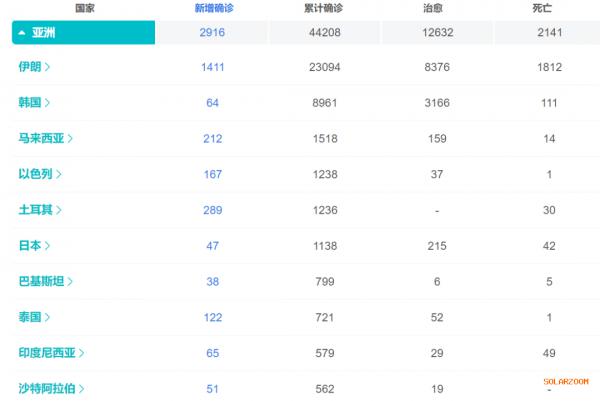Click the chevron next to 土耳其
This screenshot has height=401, width=600.
(x=59, y=210)
